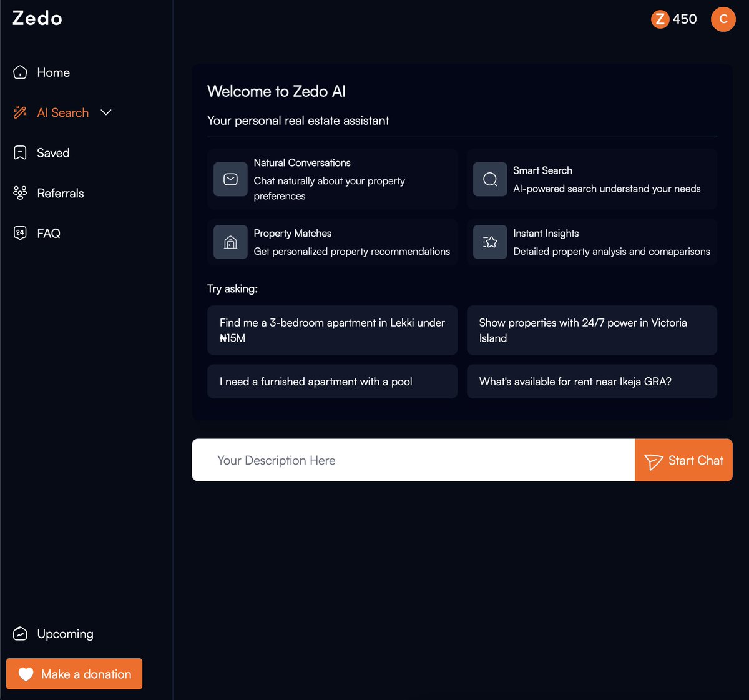Click the orange Z coin balance icon
Screen dimensions: 749x700
[660, 19]
